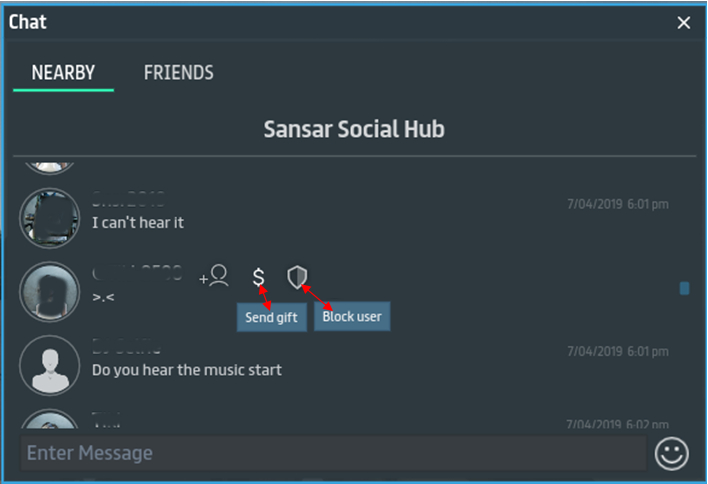708x484 pixels.
Task: Click the "Block user" tooltip label
Action: (352, 317)
